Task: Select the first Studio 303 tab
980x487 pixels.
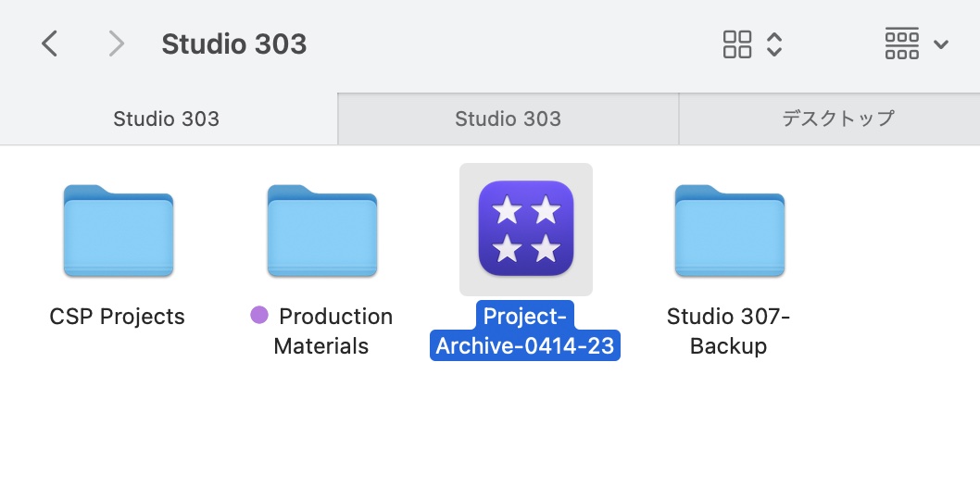Action: (167, 119)
